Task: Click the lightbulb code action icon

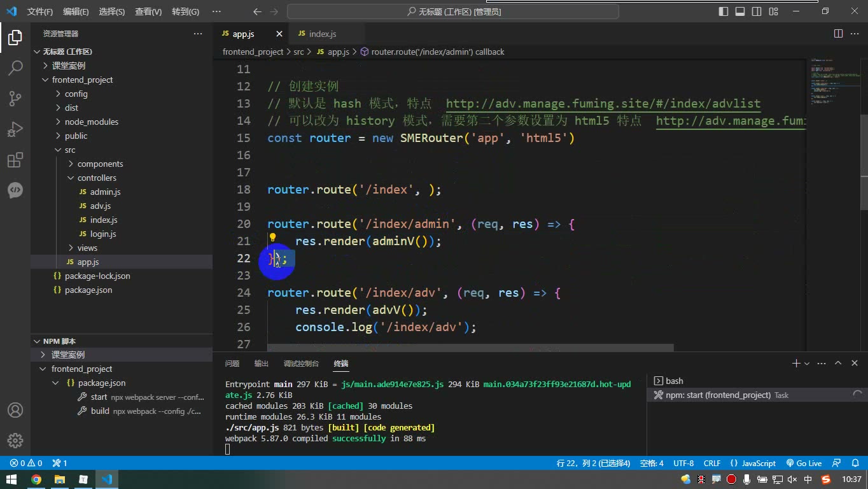Action: (272, 238)
